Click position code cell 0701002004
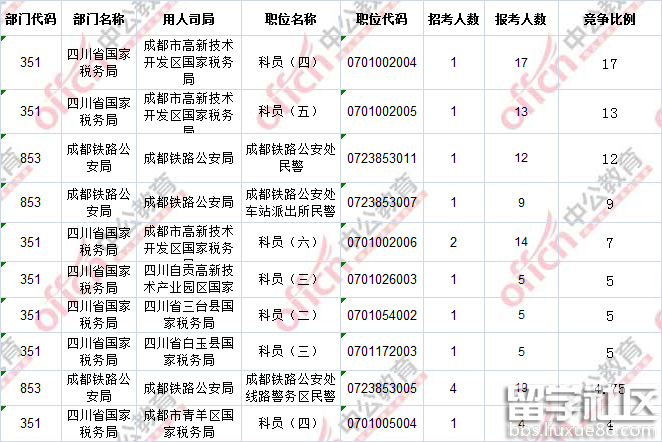Screen dimensions: 662x442 tap(380, 63)
